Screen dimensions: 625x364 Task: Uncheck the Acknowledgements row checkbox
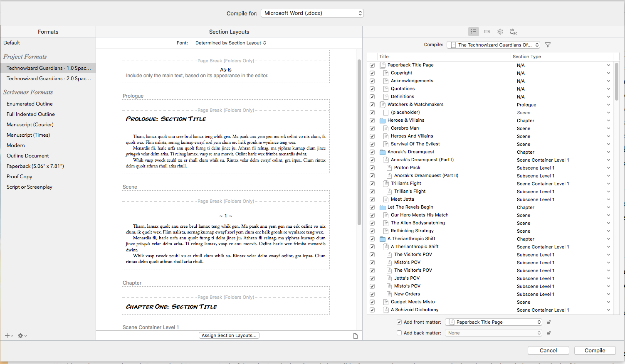pos(372,81)
